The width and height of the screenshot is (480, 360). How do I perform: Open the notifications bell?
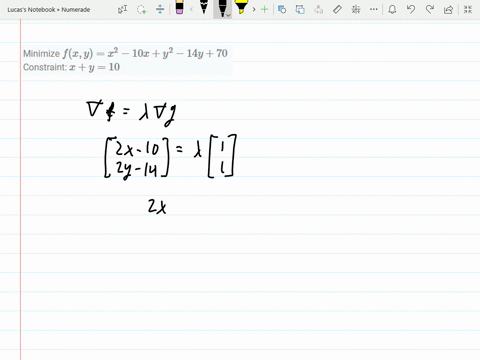coord(392,9)
